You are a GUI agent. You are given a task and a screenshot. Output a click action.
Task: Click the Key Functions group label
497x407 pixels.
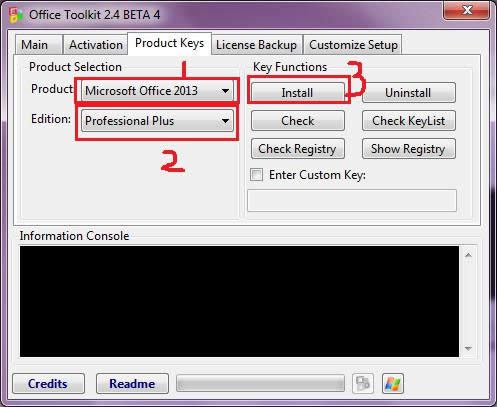pos(290,67)
